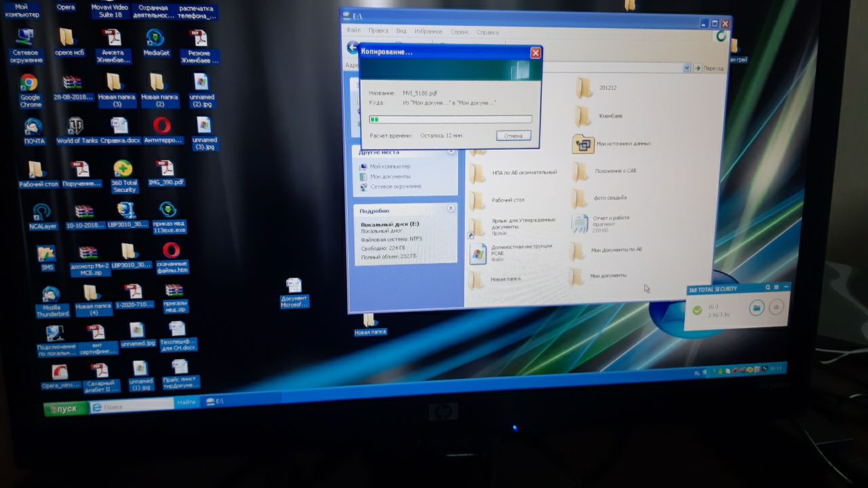This screenshot has width=868, height=488.
Task: Open the 201212 folder in Explorer
Action: click(x=596, y=88)
